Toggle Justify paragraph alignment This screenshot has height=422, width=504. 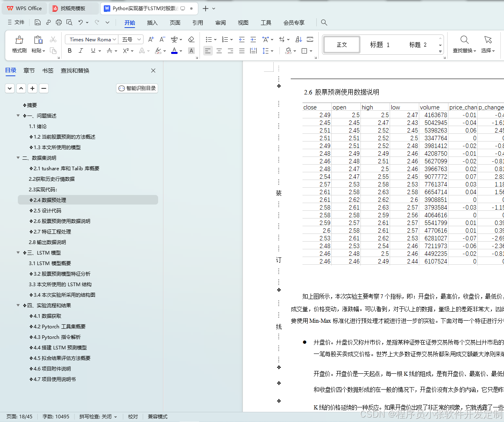(x=242, y=51)
